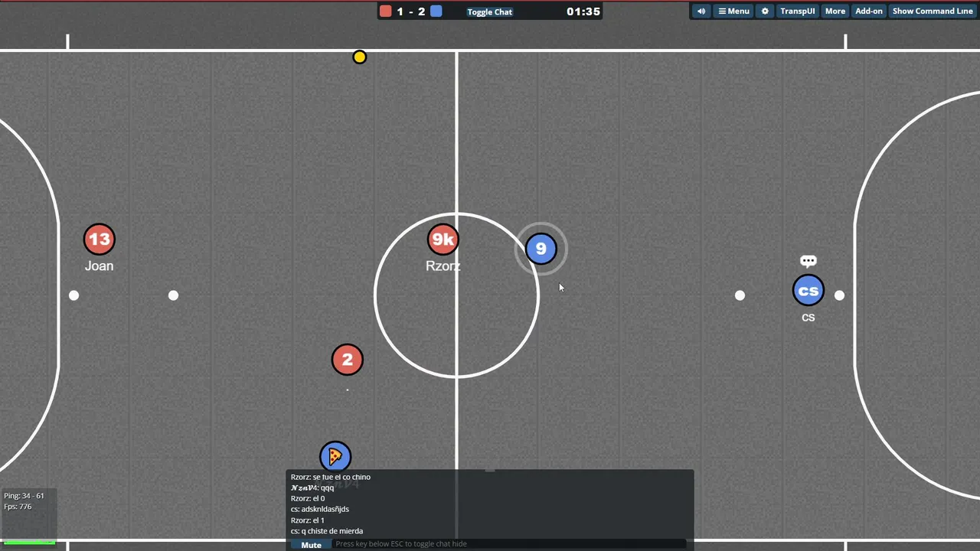Click the sound speaker icon

[701, 11]
